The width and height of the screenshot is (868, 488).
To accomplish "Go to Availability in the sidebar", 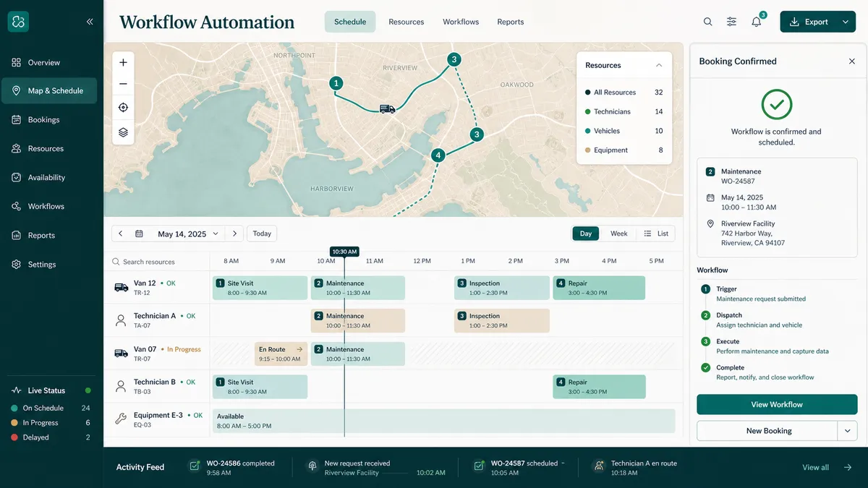I will point(49,178).
